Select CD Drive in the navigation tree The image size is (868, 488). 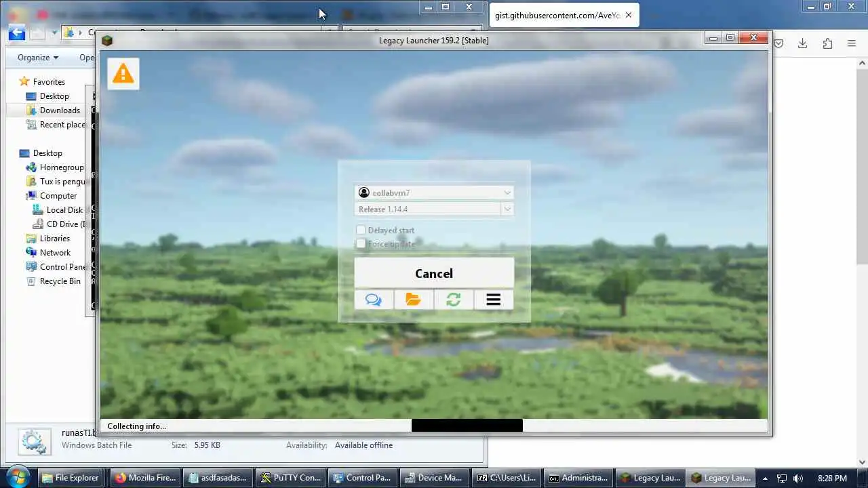[66, 224]
